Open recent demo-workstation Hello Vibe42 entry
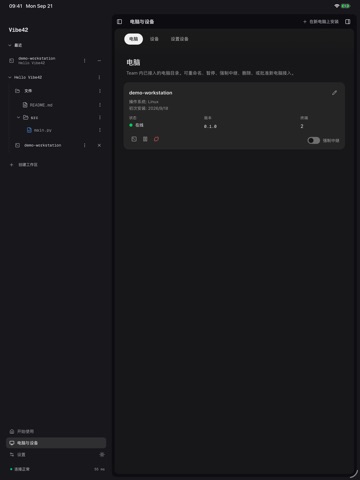Image resolution: width=360 pixels, height=480 pixels. tap(37, 60)
